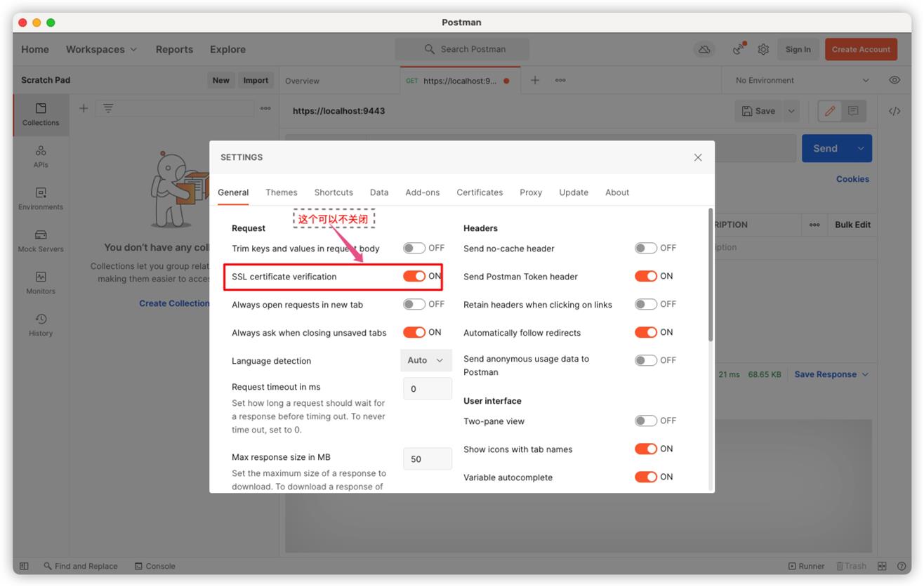
Task: Switch to the Themes settings tab
Action: click(282, 192)
